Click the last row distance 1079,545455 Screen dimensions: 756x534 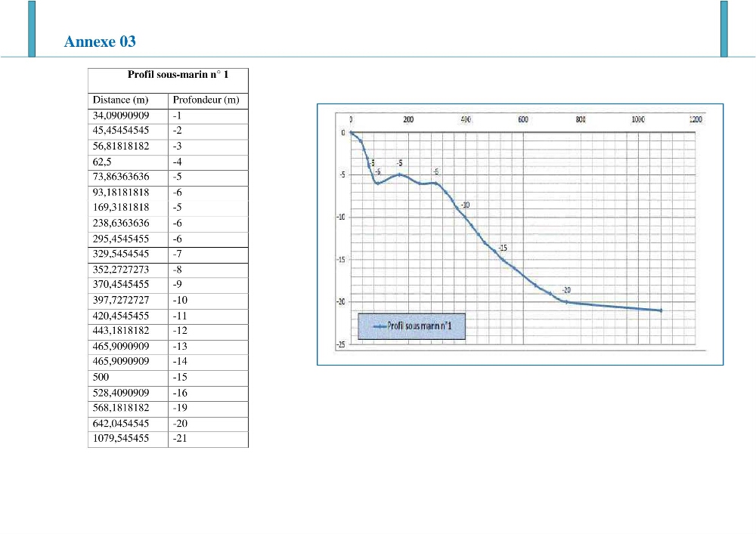(129, 439)
